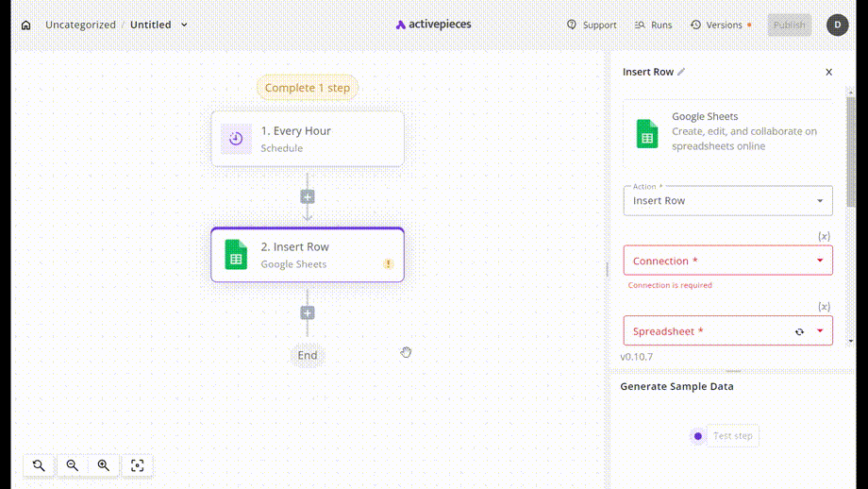Click the End node

pyautogui.click(x=308, y=355)
